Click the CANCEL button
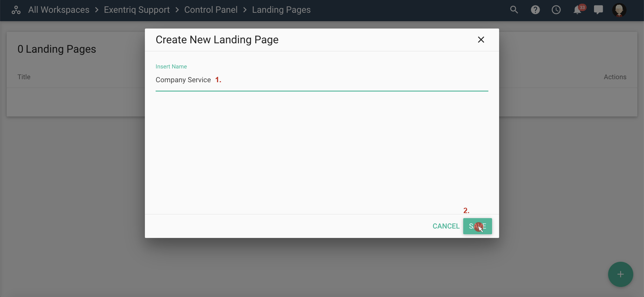The image size is (644, 297). 446,226
